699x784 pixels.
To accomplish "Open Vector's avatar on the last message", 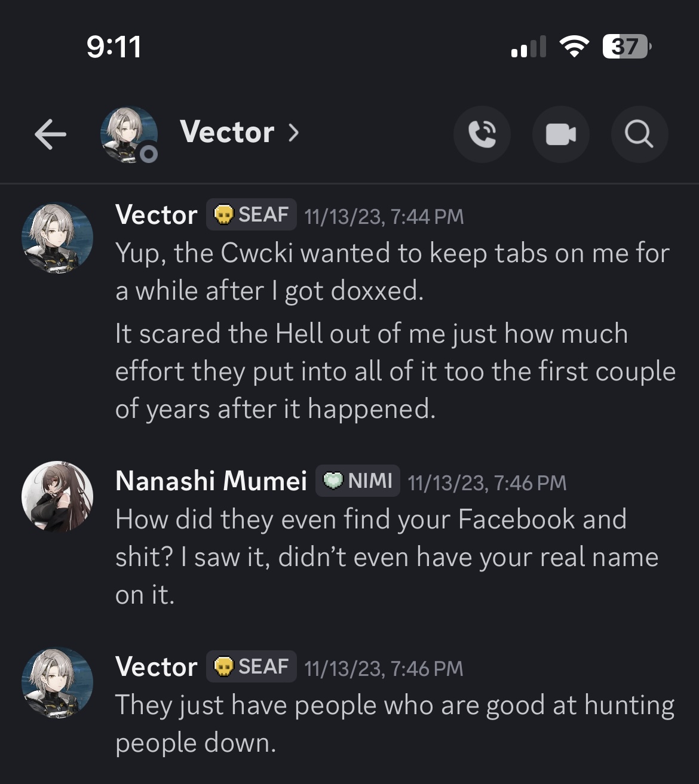I will pyautogui.click(x=57, y=684).
